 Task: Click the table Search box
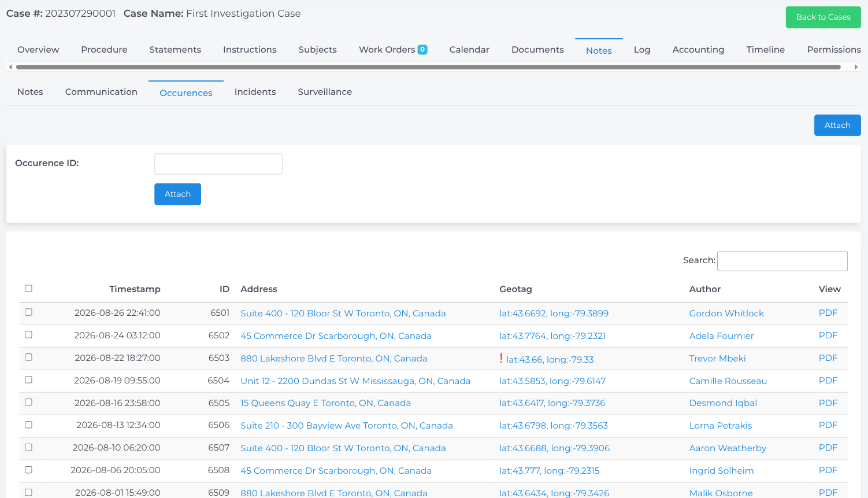pyautogui.click(x=782, y=261)
